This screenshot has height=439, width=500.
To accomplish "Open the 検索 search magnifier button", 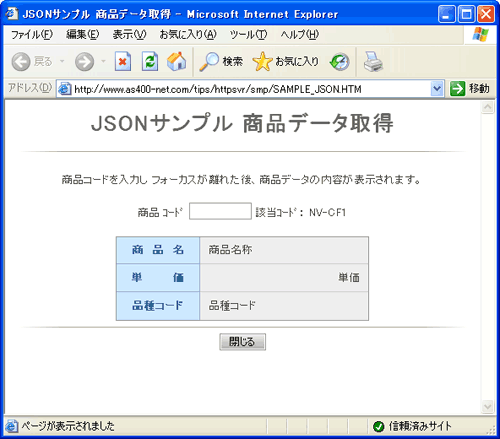I will 221,62.
